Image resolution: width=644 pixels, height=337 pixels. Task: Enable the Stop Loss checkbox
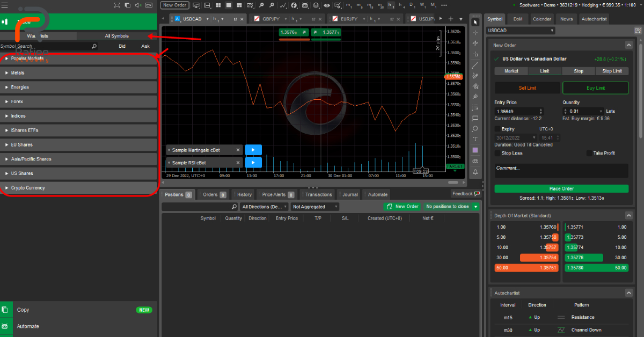497,153
